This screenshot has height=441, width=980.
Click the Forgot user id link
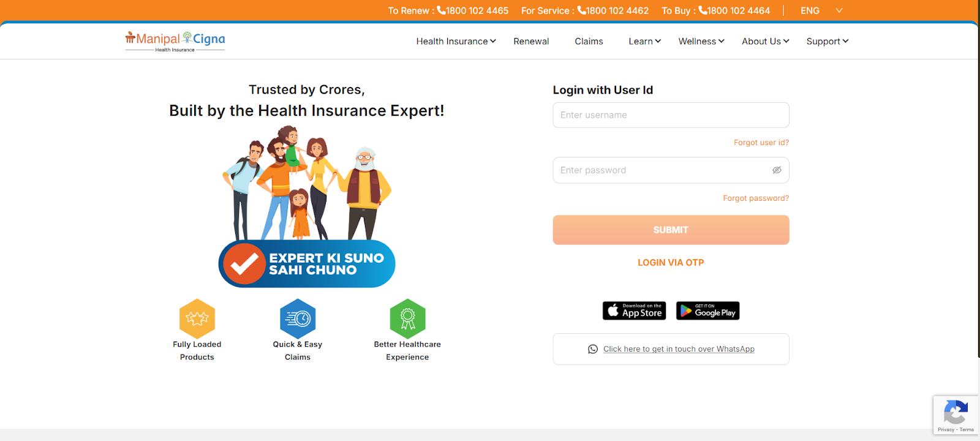[x=761, y=143]
